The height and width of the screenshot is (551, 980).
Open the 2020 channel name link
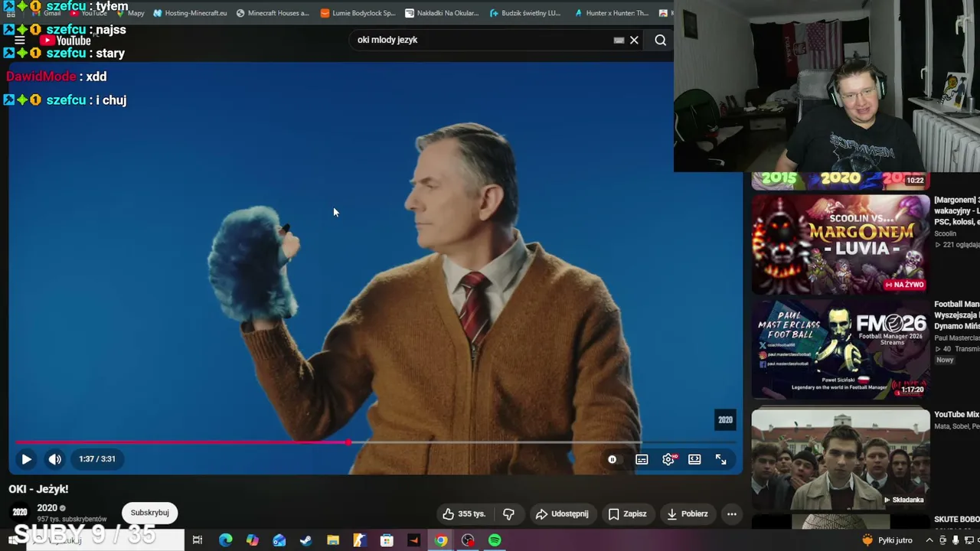[x=47, y=507]
